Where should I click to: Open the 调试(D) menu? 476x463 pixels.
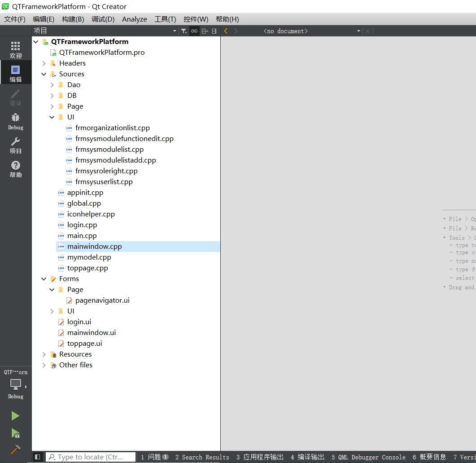103,19
